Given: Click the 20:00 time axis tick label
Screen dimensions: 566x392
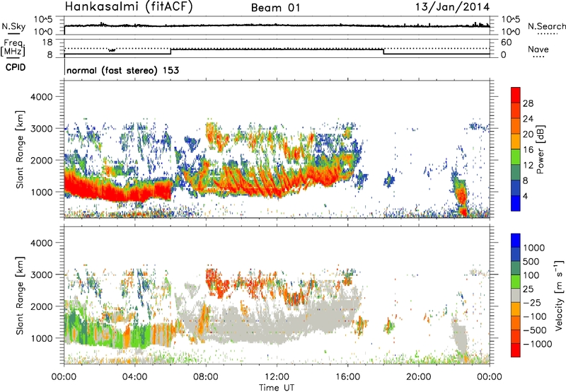Looking at the screenshot, I should pyautogui.click(x=419, y=377).
